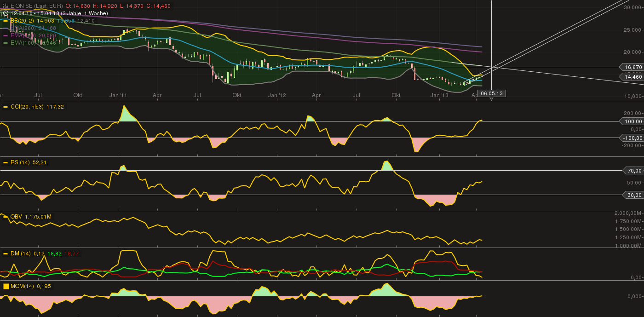Click the yellow square MOM(14) legend marker
This screenshot has width=644, height=317.
6,286
